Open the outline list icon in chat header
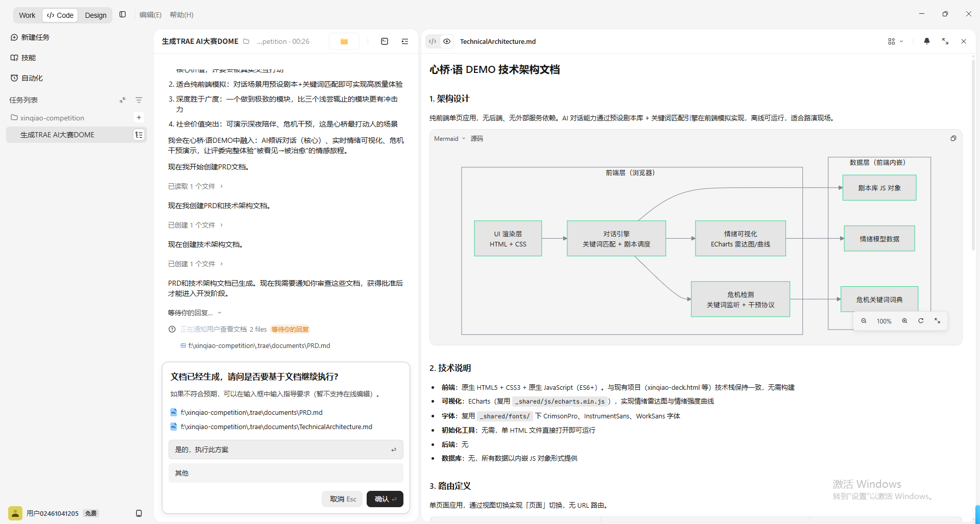The height and width of the screenshot is (524, 980). coord(405,41)
